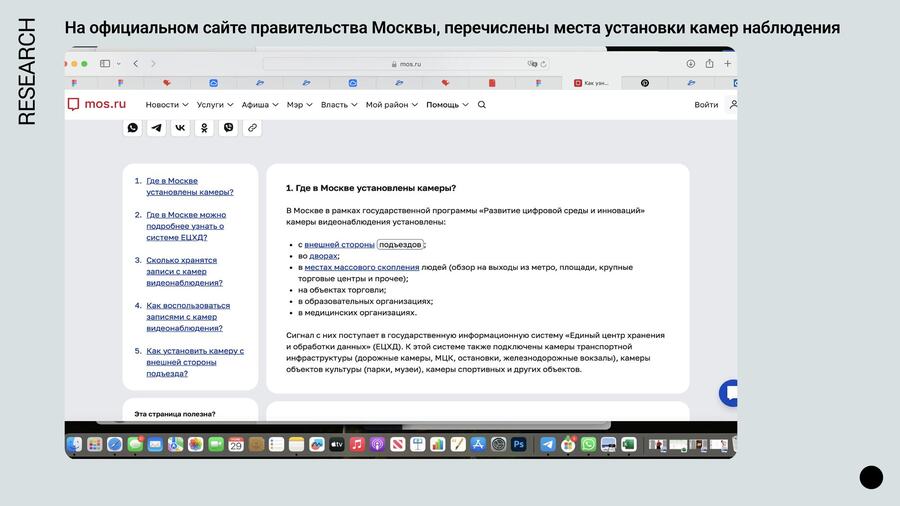This screenshot has width=900, height=506.
Task: Follow 'местах массового скопления' link
Action: (362, 267)
